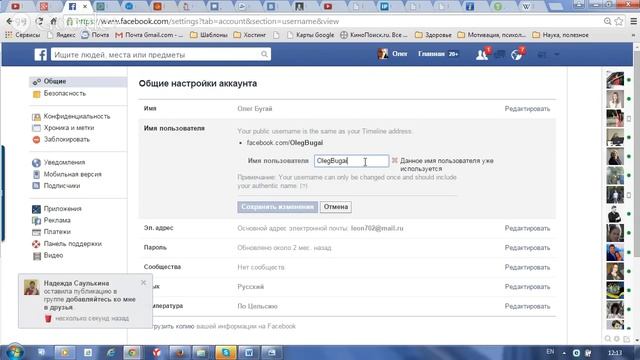This screenshot has height=360, width=640.
Task: Open Почта Gmail.com bookmark
Action: 149,35
